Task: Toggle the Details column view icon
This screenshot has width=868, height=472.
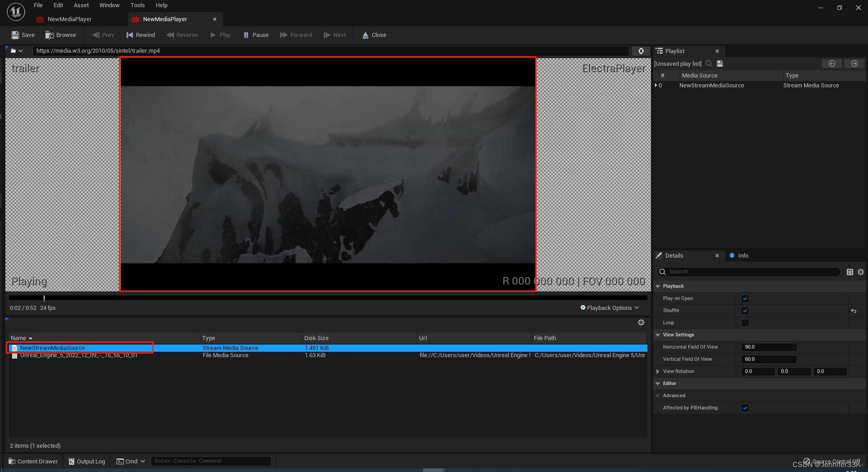Action: point(850,272)
